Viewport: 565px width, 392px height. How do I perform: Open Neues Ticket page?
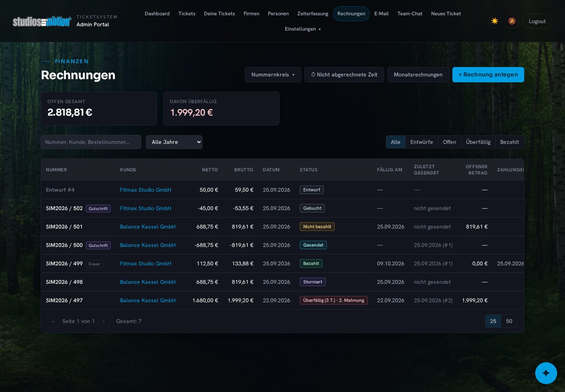coord(446,14)
